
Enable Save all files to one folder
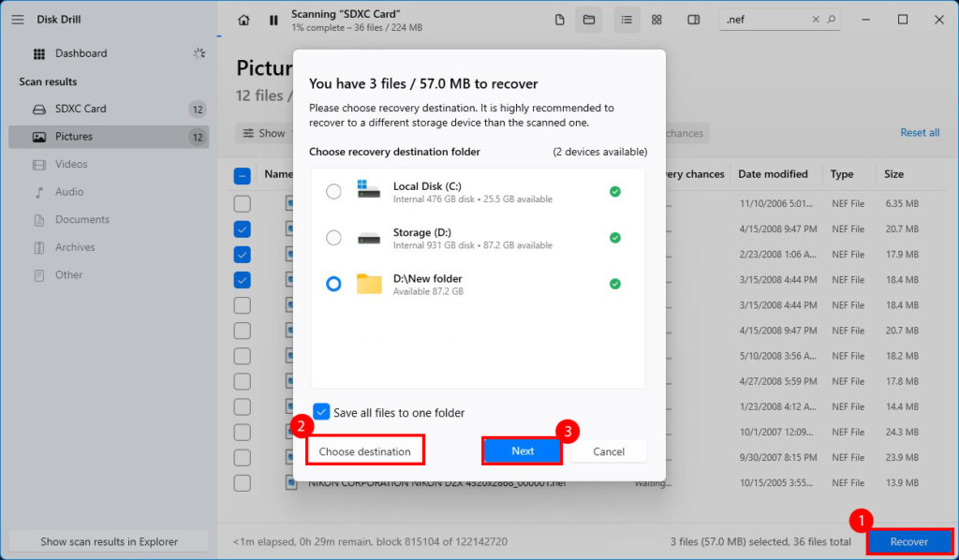[322, 412]
